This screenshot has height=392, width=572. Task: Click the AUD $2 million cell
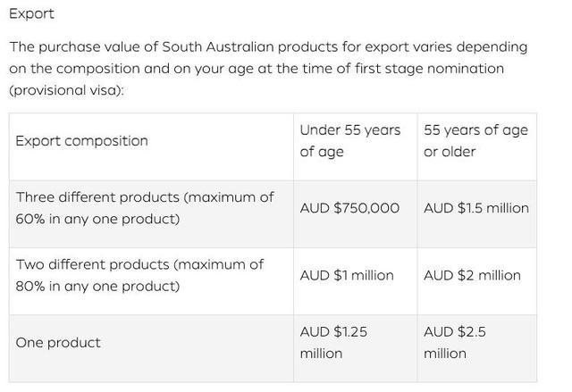tap(476, 281)
